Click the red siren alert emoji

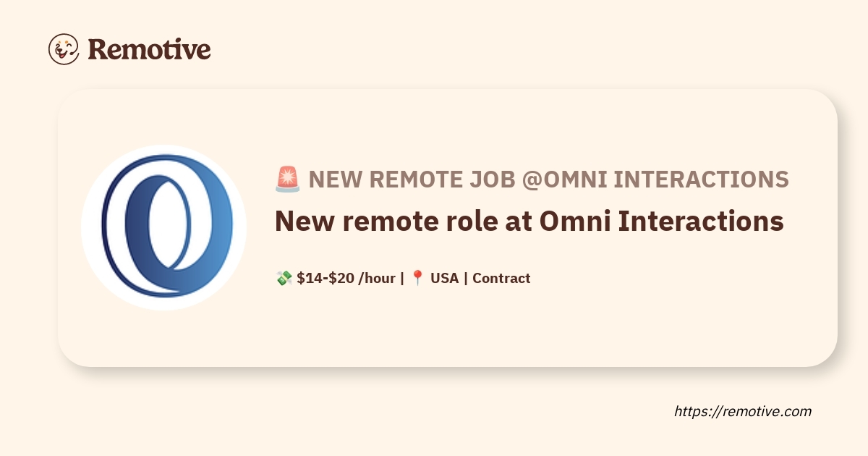tap(287, 179)
